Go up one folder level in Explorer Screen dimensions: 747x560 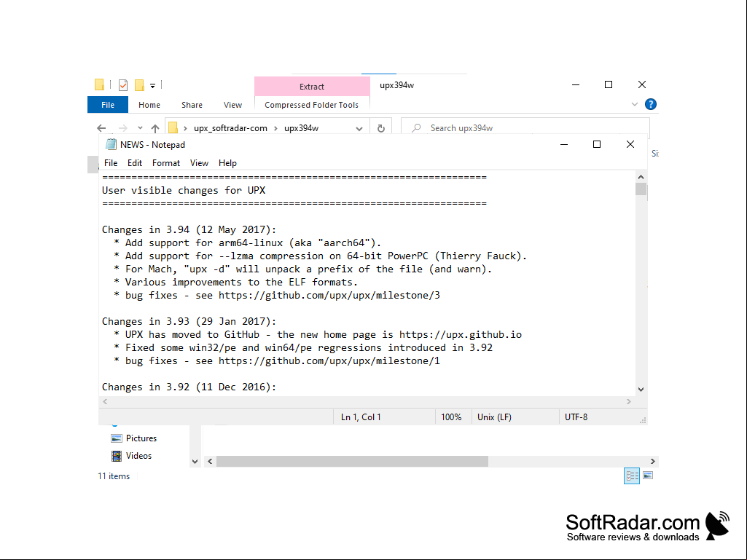[155, 128]
